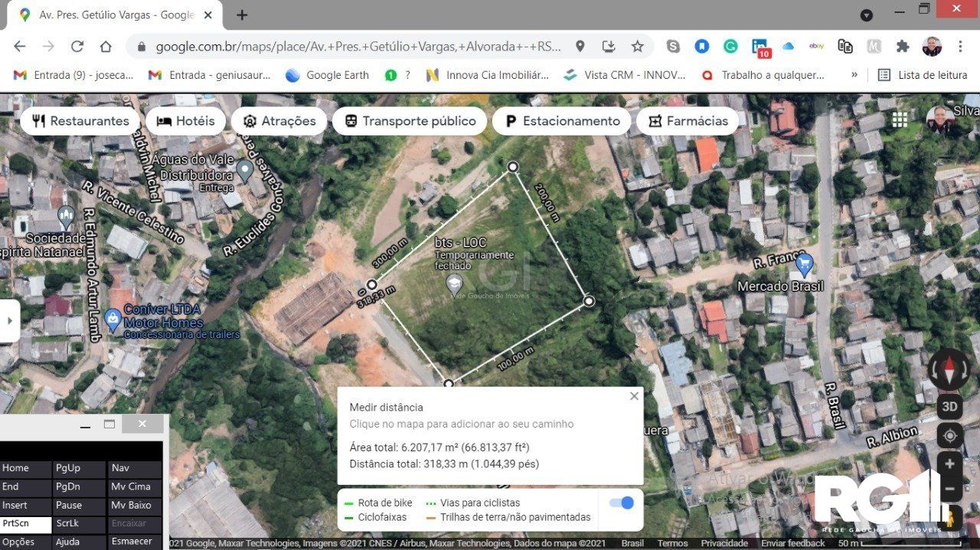Close the Medir distância panel
The height and width of the screenshot is (550, 980).
634,396
